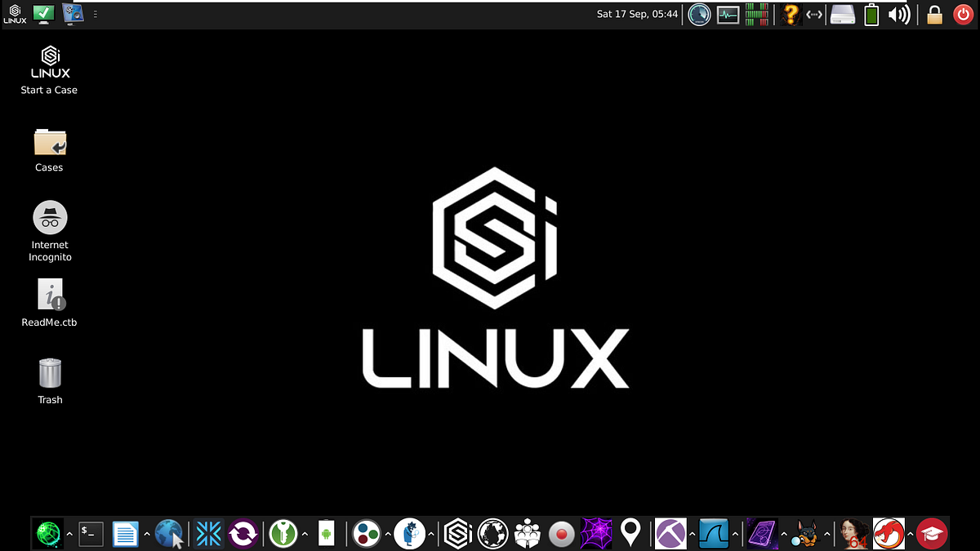Mute the speaker volume in system tray
Viewport: 980px width, 551px height.
click(899, 14)
